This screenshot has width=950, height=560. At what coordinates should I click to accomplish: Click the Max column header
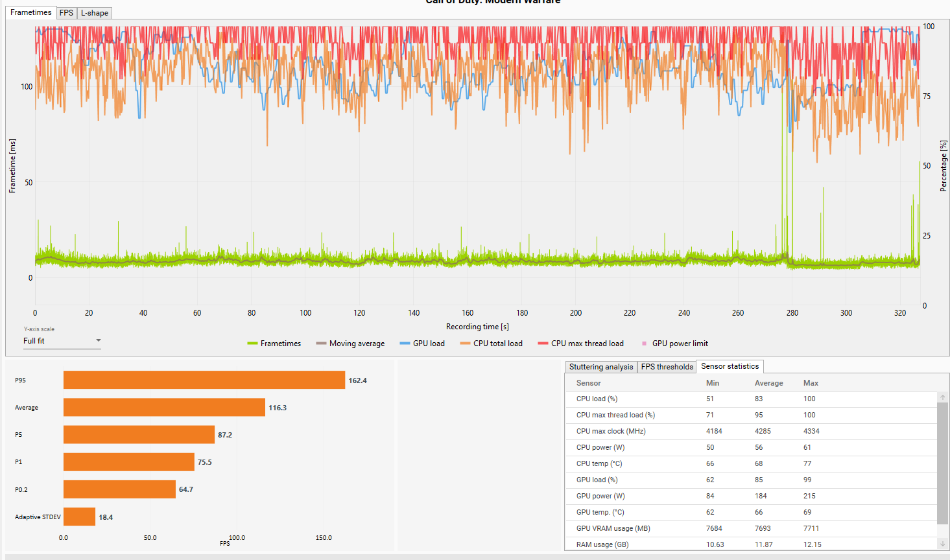point(811,383)
